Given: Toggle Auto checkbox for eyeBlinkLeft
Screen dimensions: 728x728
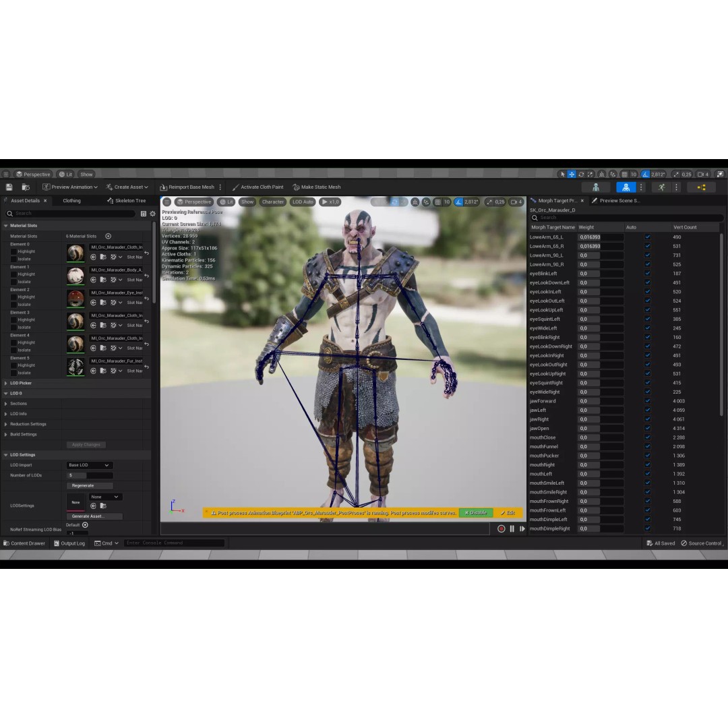Looking at the screenshot, I should [648, 274].
